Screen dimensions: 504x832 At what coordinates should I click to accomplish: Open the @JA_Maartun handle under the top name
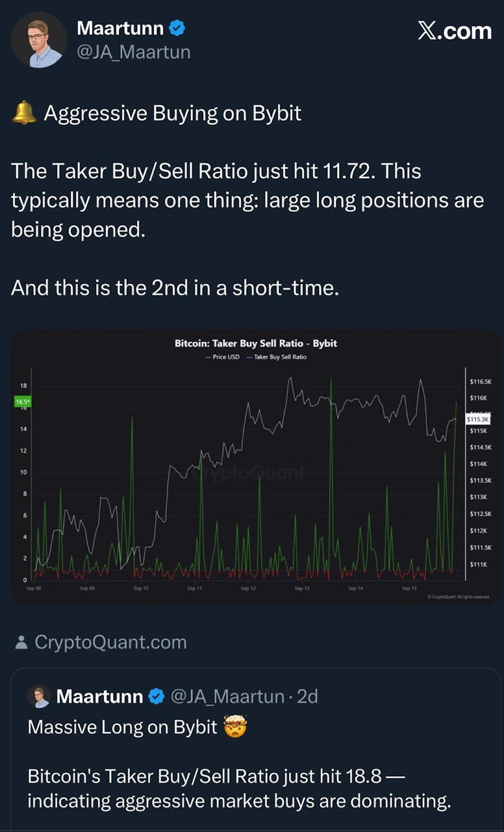click(133, 53)
